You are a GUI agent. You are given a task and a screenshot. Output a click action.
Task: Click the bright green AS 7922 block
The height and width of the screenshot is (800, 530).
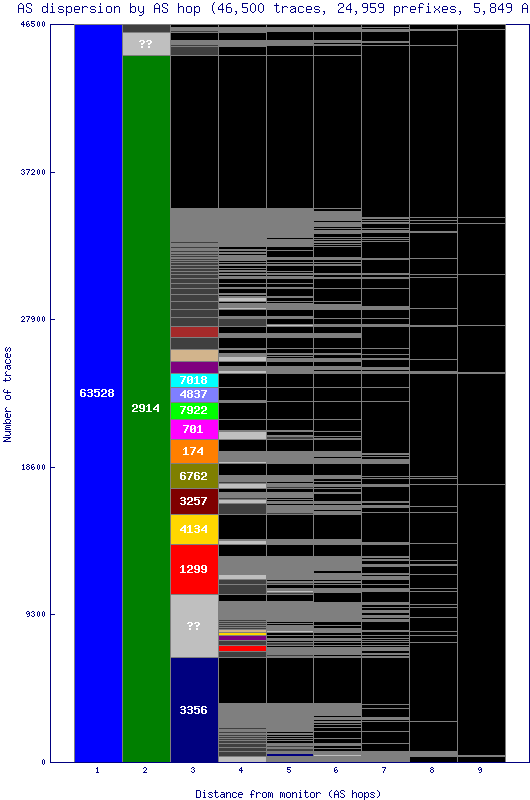point(194,411)
